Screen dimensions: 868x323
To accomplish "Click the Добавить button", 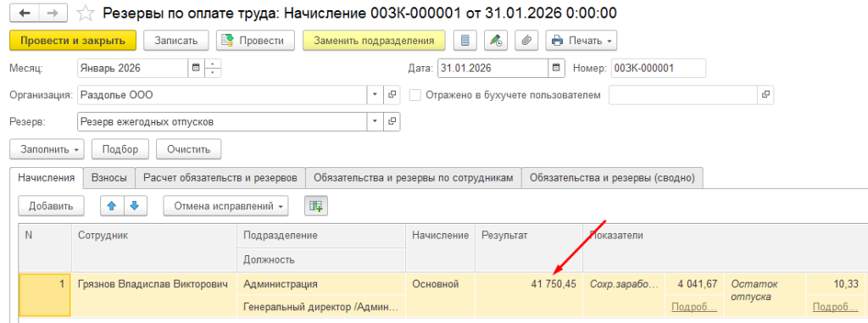I will point(51,206).
